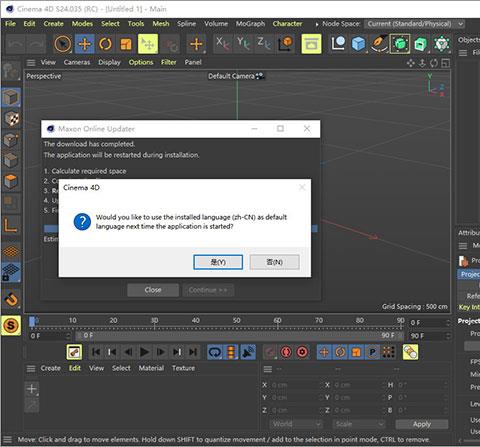Image resolution: width=480 pixels, height=447 pixels.
Task: Open the material manager hamburger menu
Action: (x=31, y=368)
